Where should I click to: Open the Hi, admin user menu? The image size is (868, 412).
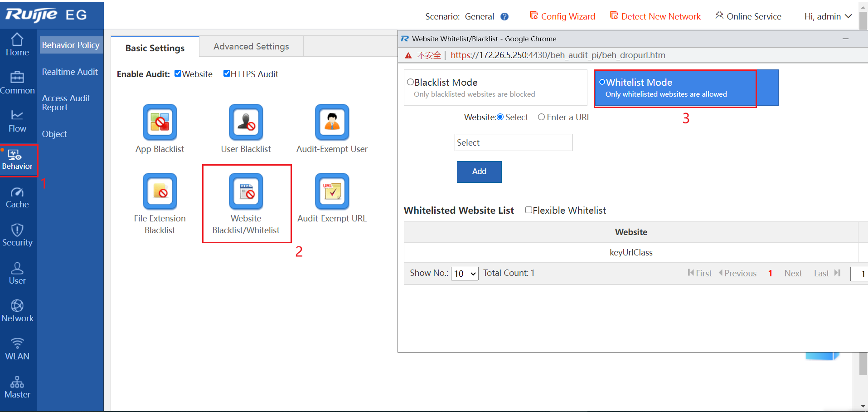[828, 17]
